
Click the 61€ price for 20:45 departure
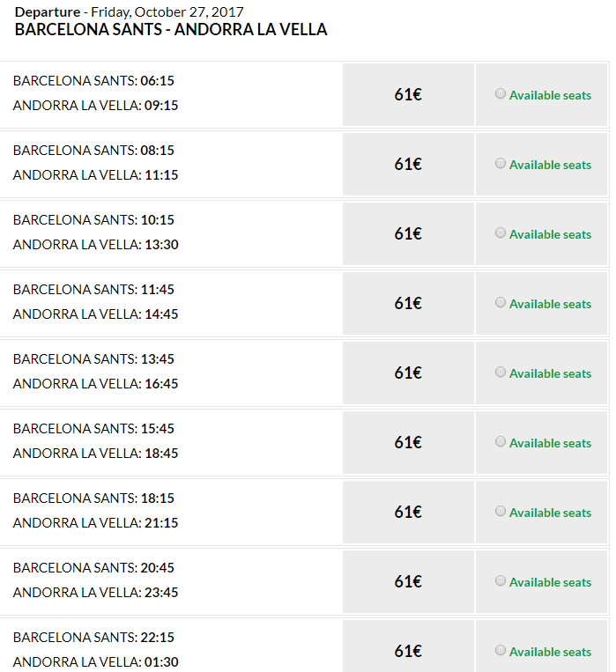pyautogui.click(x=408, y=582)
